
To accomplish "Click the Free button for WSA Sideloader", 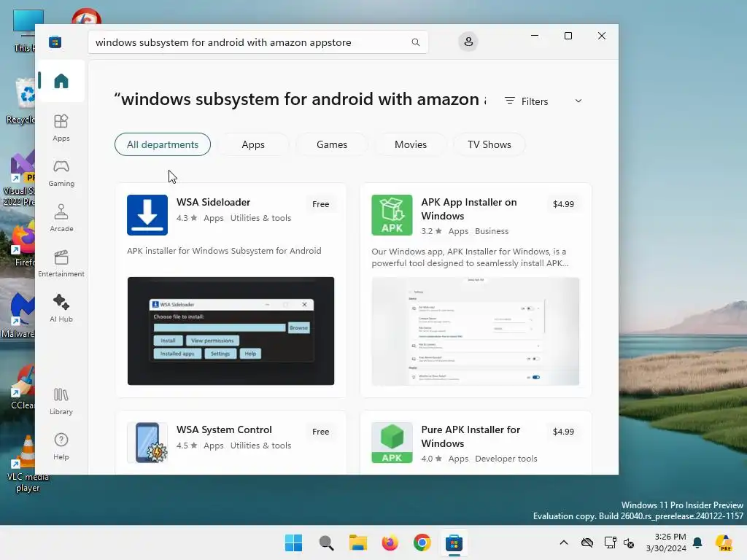I will [321, 204].
